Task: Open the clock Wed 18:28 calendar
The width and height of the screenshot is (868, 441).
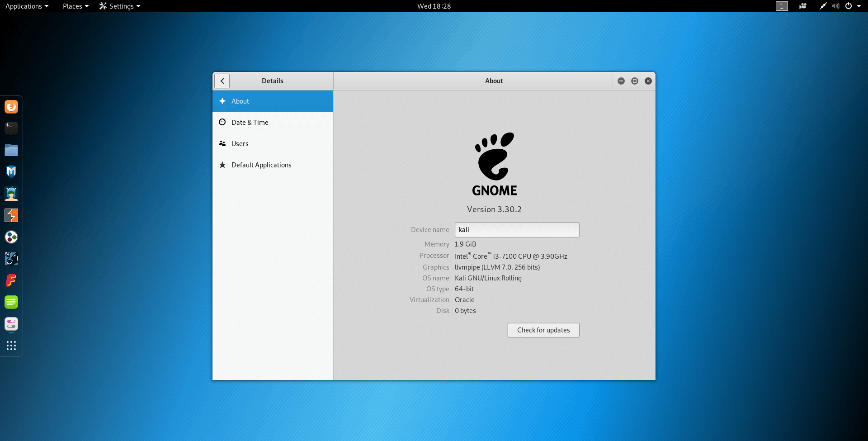Action: pyautogui.click(x=434, y=6)
